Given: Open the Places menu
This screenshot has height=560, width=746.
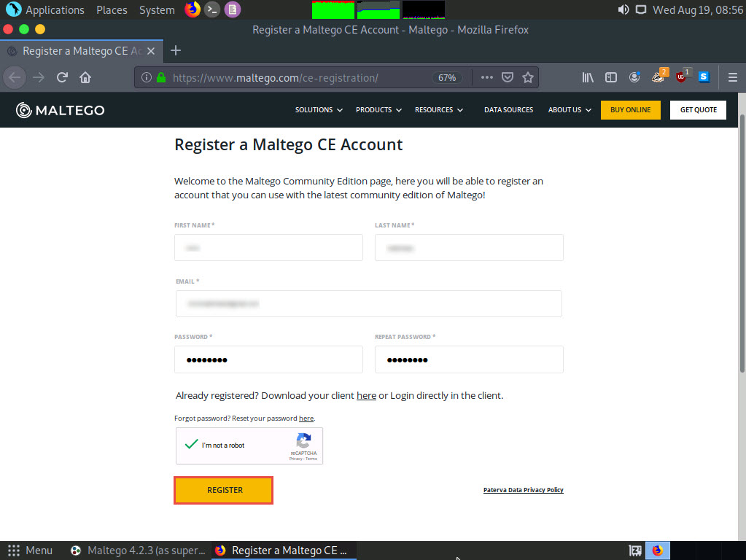Looking at the screenshot, I should 112,9.
